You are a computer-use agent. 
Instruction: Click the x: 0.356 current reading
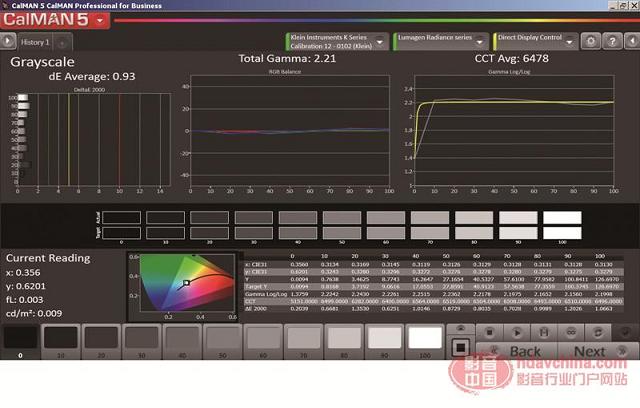(23, 273)
